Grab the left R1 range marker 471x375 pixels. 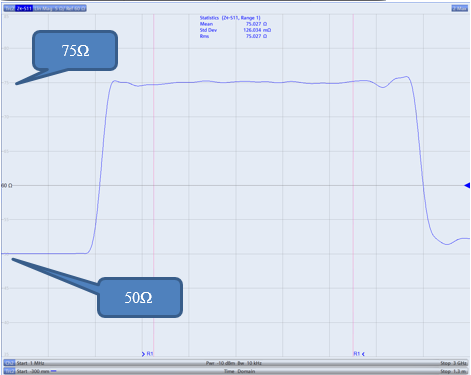point(147,354)
